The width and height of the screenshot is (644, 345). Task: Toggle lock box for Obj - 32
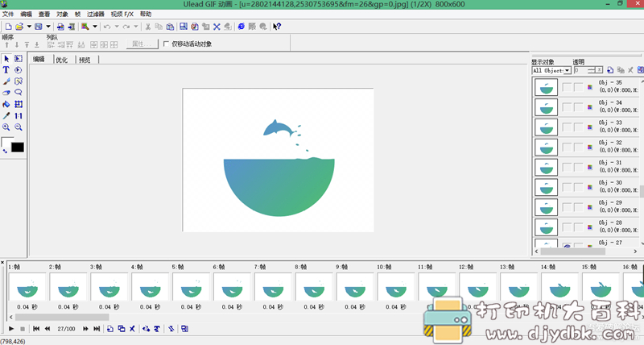click(578, 147)
